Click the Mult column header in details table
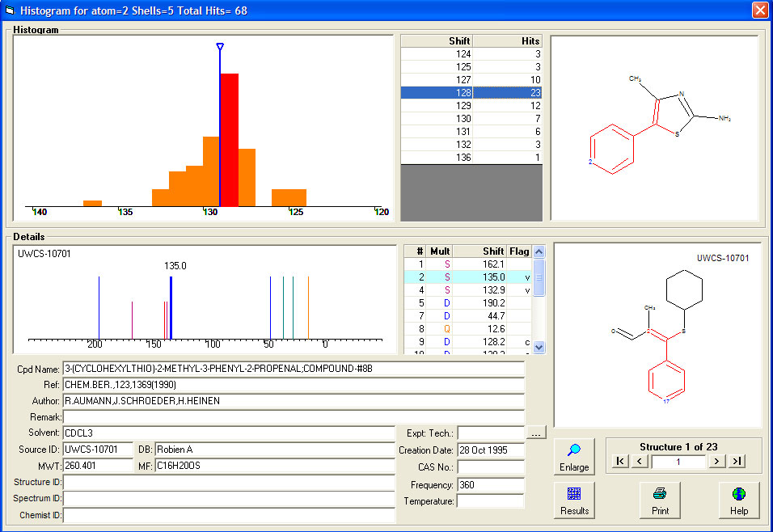The height and width of the screenshot is (532, 773). click(440, 251)
